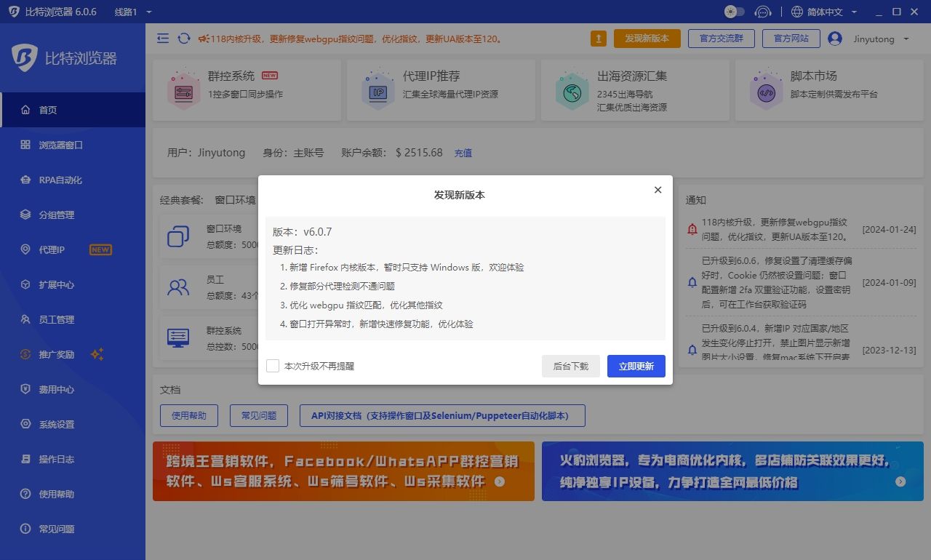
Task: Select RPA自动化 in the sidebar
Action: pos(60,180)
